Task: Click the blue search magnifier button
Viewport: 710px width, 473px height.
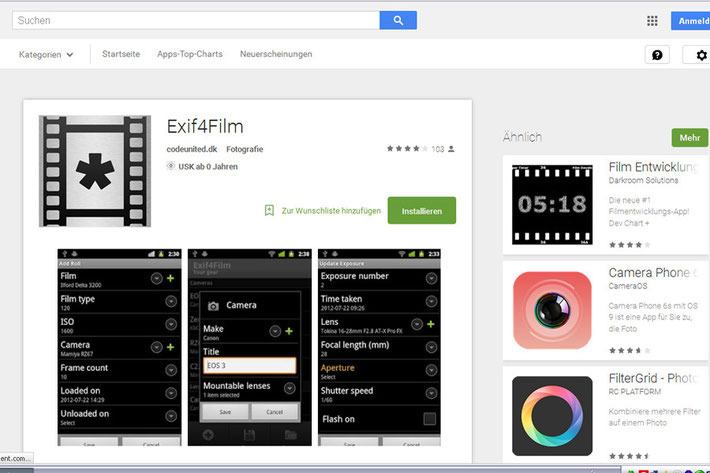Action: coord(398,20)
